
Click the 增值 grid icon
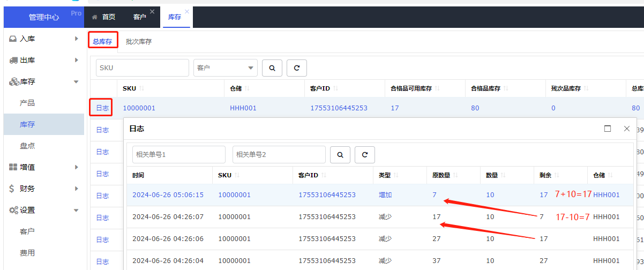pyautogui.click(x=13, y=167)
